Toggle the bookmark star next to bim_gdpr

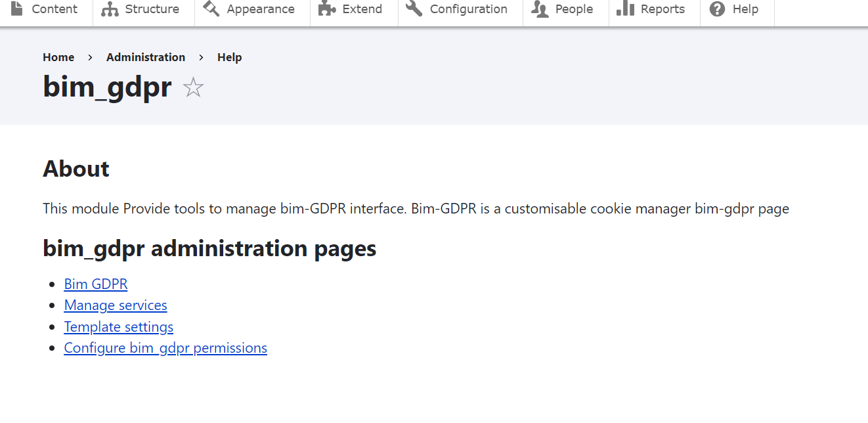193,87
